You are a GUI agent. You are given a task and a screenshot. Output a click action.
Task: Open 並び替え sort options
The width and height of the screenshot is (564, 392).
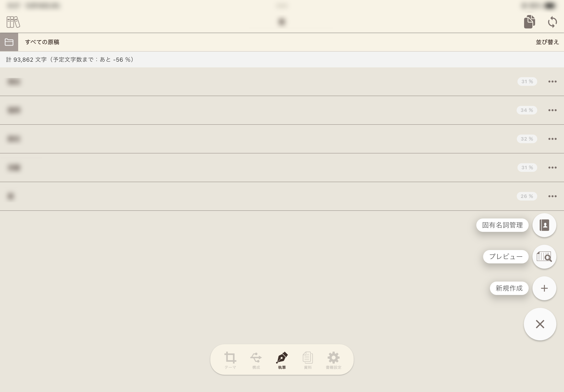[547, 42]
